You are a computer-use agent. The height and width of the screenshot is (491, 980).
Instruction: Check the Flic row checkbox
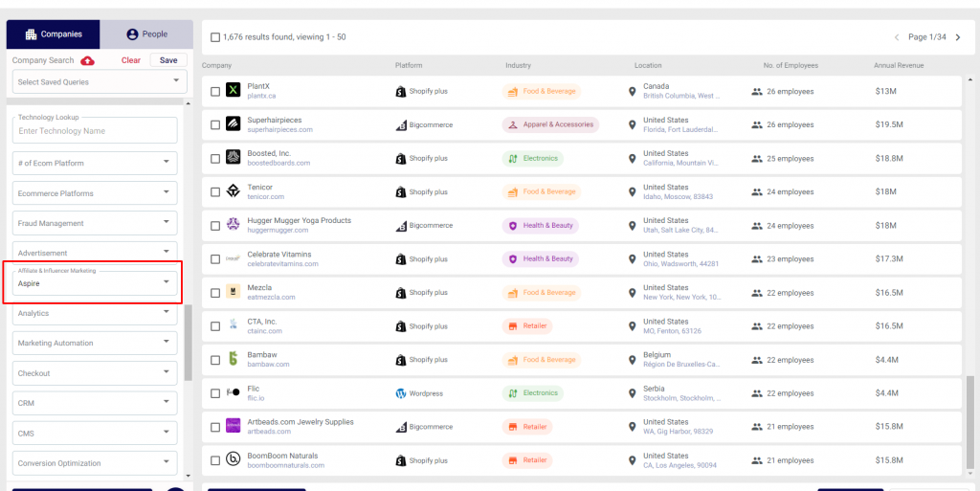pos(215,393)
